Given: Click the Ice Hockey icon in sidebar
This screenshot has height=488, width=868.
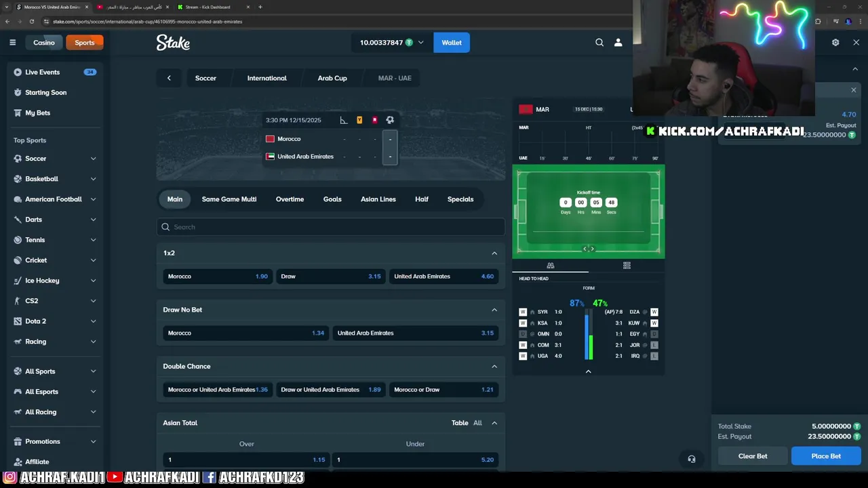Looking at the screenshot, I should pos(18,281).
